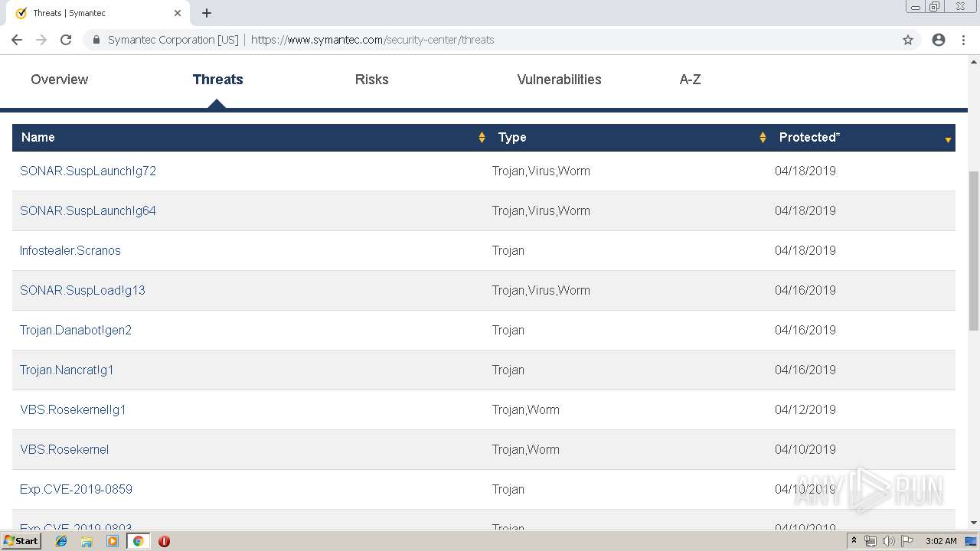Reload the Symantec threats page
This screenshot has height=551, width=980.
click(66, 40)
